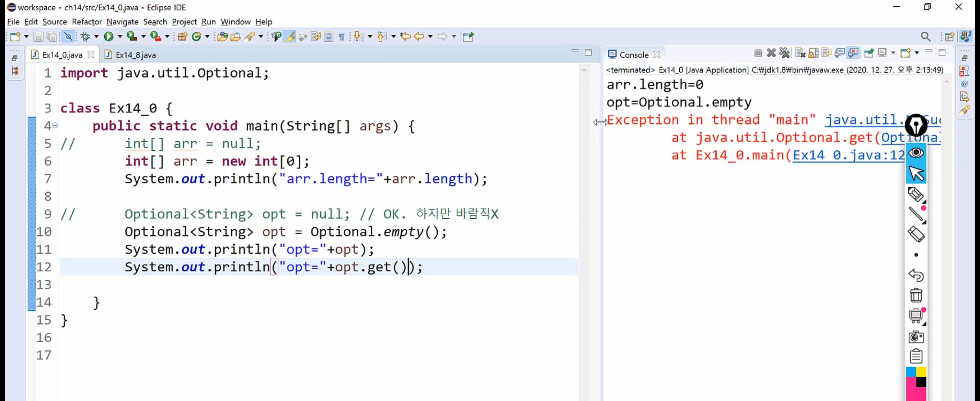Click the Debug bug icon
This screenshot has width=980, height=401.
click(85, 36)
